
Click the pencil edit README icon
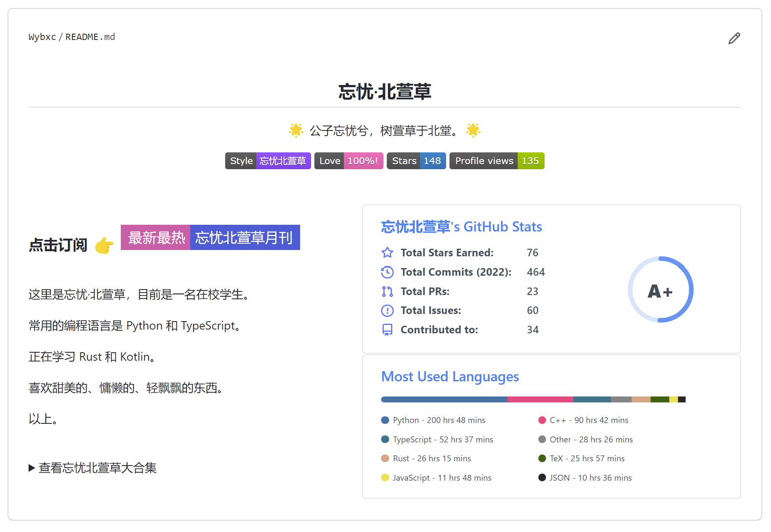click(734, 38)
